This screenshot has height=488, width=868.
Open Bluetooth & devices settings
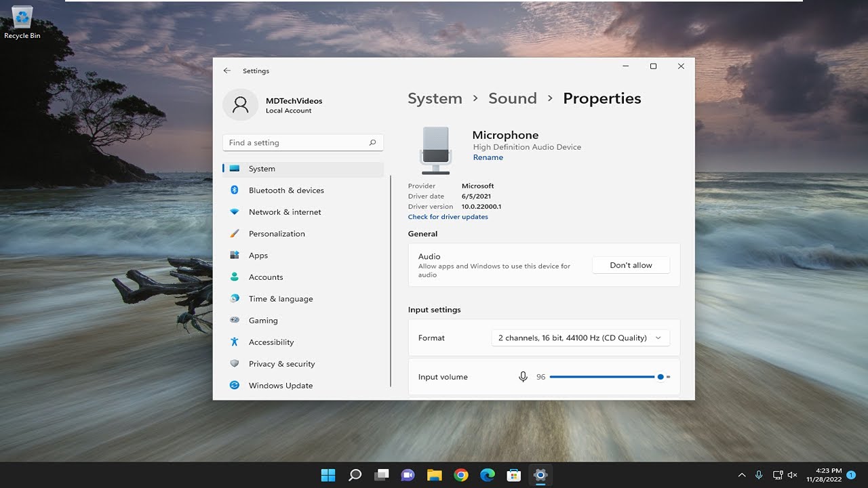point(303,190)
